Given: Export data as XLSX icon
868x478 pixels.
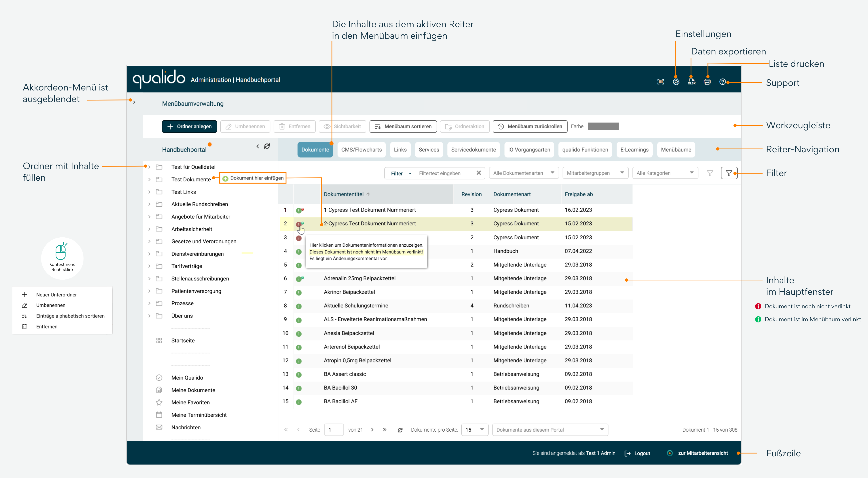Looking at the screenshot, I should point(691,82).
